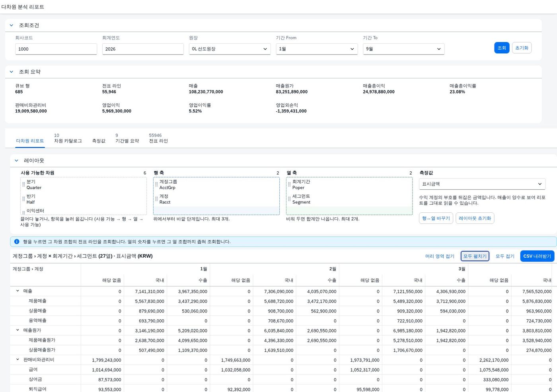Collapse the 조회 요약 section
This screenshot has height=392, width=557.
pos(12,72)
